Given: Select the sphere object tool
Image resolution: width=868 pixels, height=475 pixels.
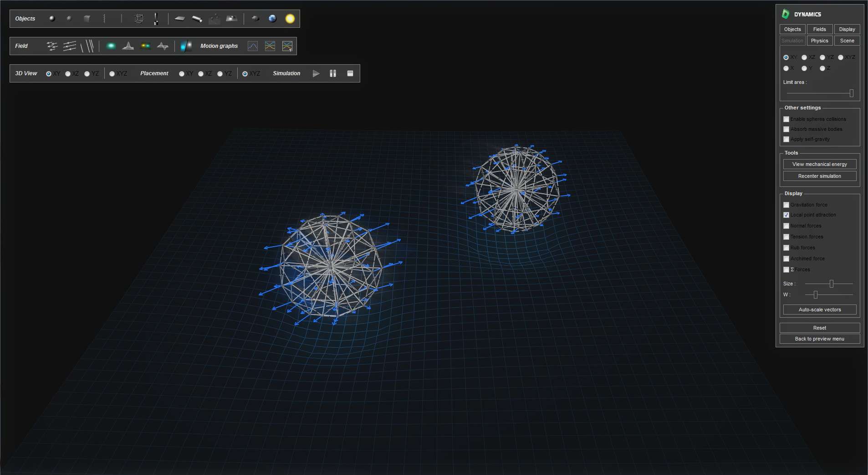Looking at the screenshot, I should click(52, 19).
